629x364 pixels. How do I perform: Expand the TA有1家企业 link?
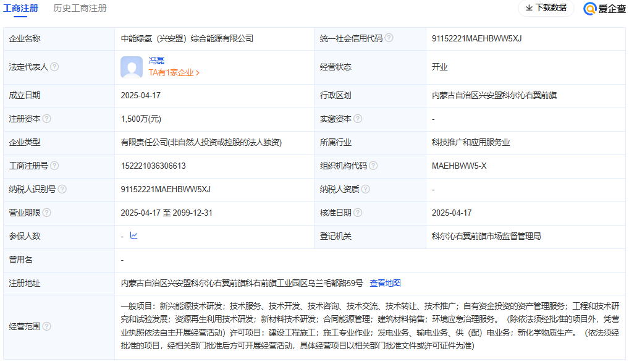coord(174,72)
